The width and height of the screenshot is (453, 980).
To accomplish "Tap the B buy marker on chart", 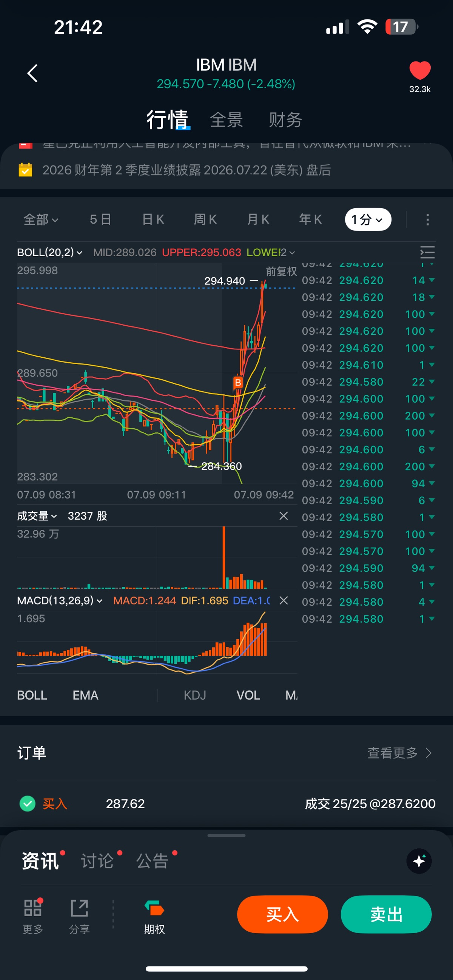I will [x=238, y=382].
